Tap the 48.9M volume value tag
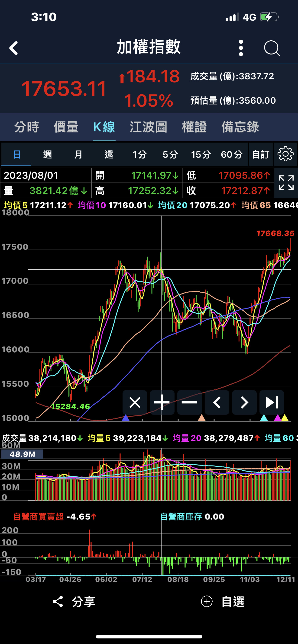Screen dimensions: 298x644 pos(22,454)
